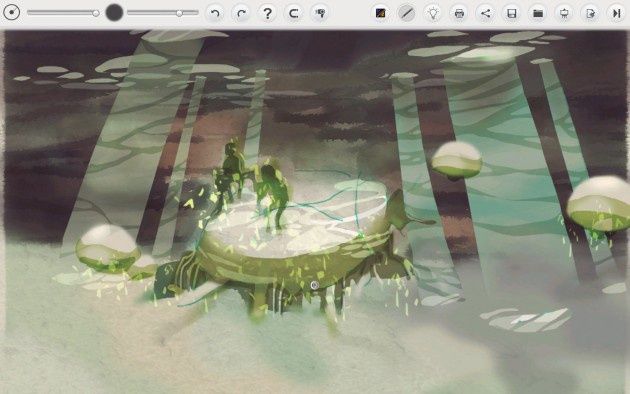Open the dark paper color swatch icon

tap(380, 13)
